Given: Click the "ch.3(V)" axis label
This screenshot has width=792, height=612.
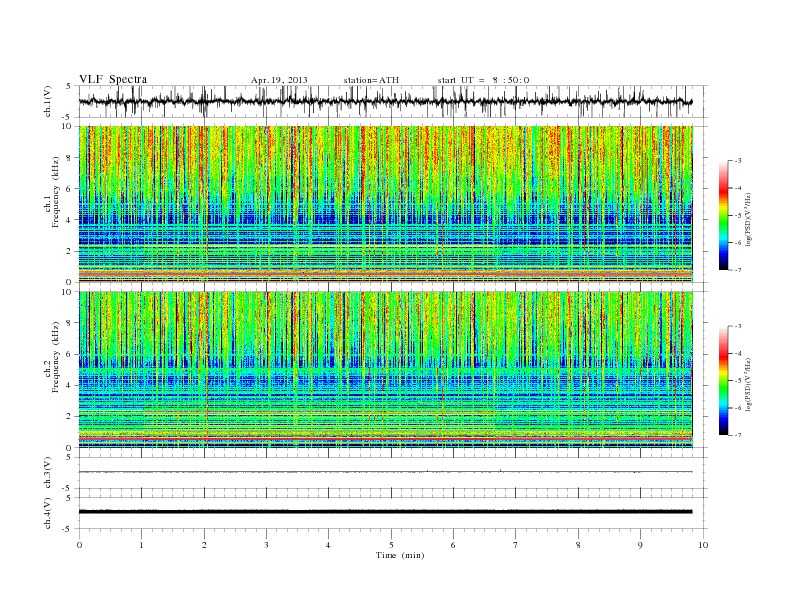Looking at the screenshot, I should [48, 472].
